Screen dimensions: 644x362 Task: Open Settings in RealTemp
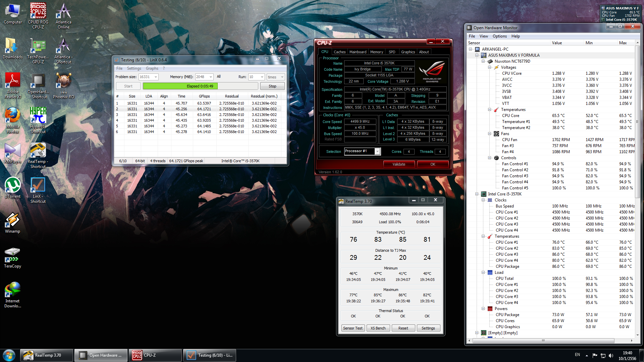click(428, 328)
